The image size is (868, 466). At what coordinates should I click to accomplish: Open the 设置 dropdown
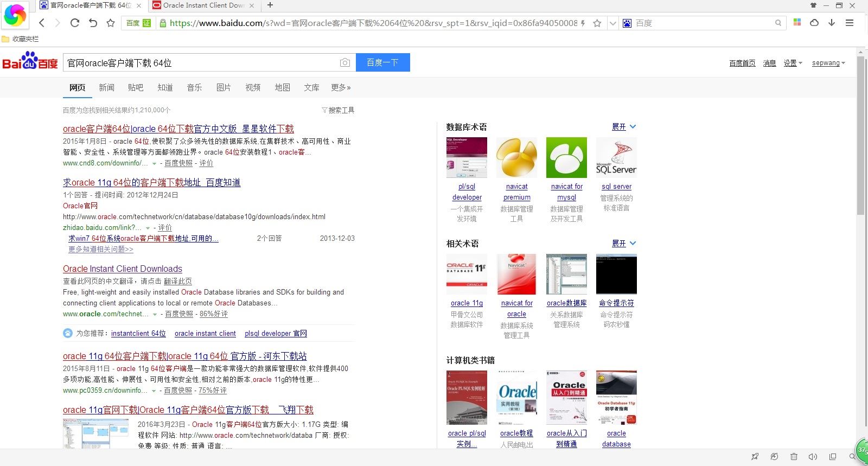[793, 63]
